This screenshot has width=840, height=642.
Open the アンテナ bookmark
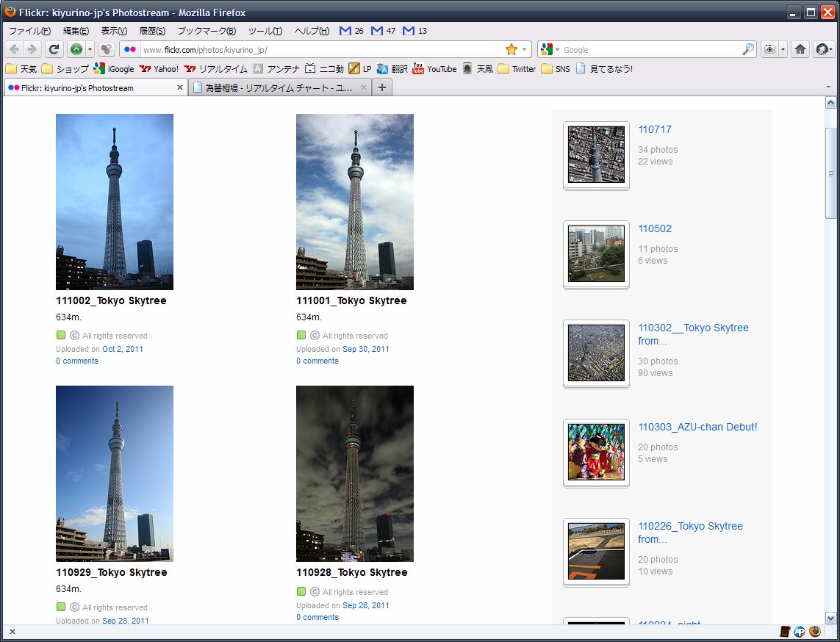pos(276,68)
